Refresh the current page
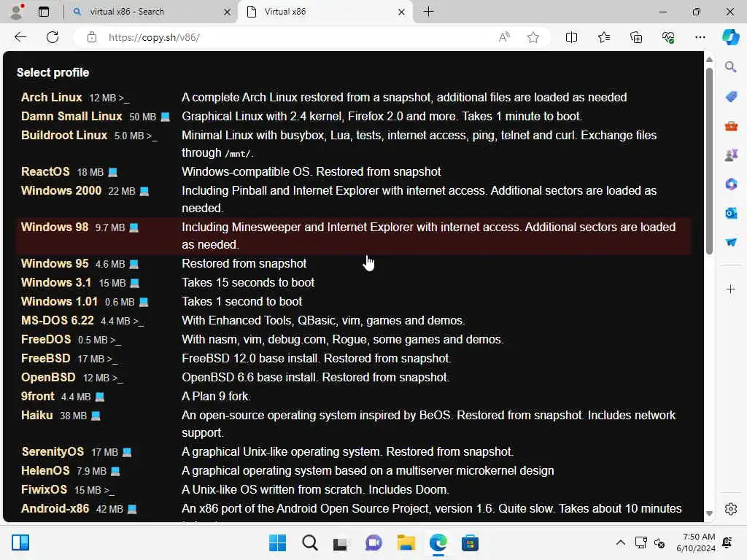 pos(53,37)
